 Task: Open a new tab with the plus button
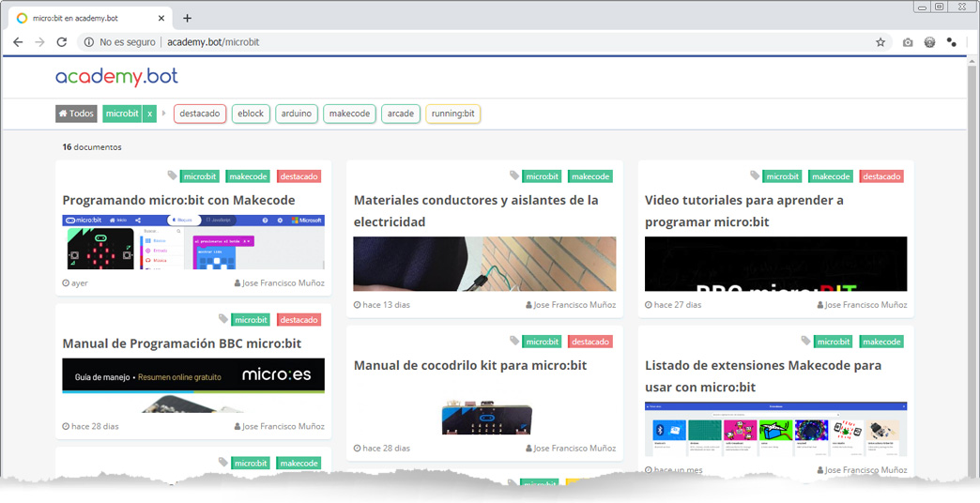[x=187, y=18]
